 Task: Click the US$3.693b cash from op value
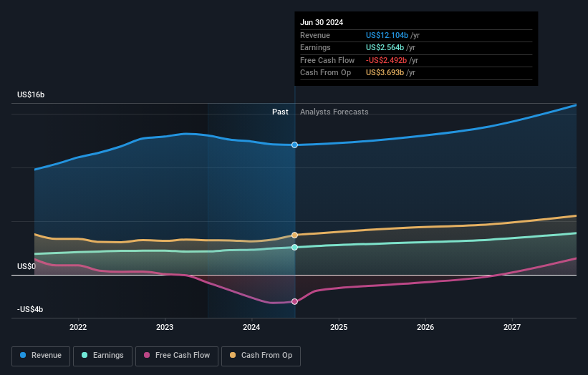(385, 73)
